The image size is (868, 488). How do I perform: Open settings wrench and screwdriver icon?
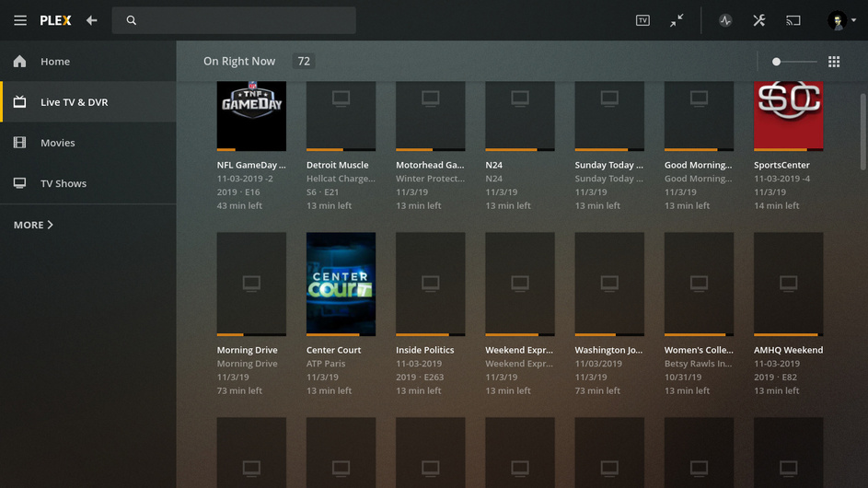pyautogui.click(x=759, y=20)
